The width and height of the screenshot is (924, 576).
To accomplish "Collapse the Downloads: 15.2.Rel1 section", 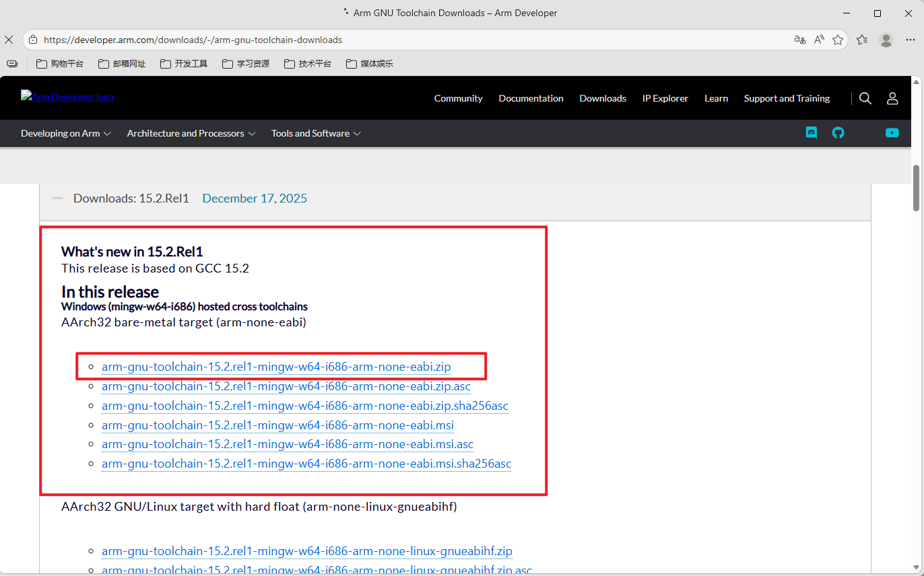I will tap(57, 199).
